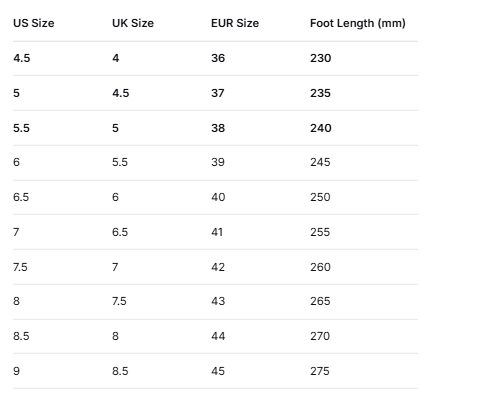This screenshot has width=499, height=394.
Task: Select EUR size 37 cell
Action: [218, 93]
